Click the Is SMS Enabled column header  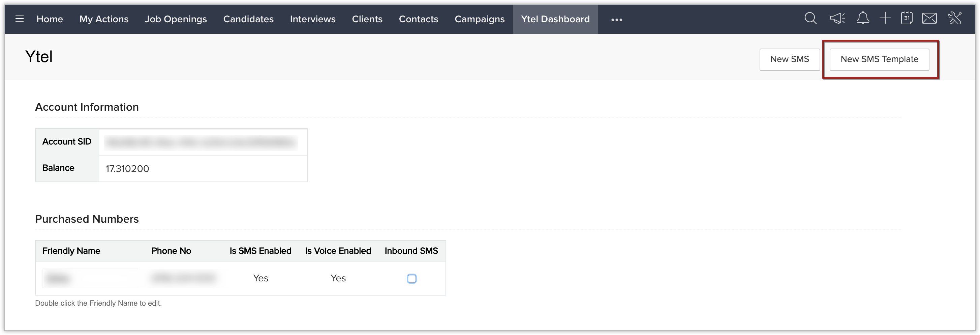260,251
